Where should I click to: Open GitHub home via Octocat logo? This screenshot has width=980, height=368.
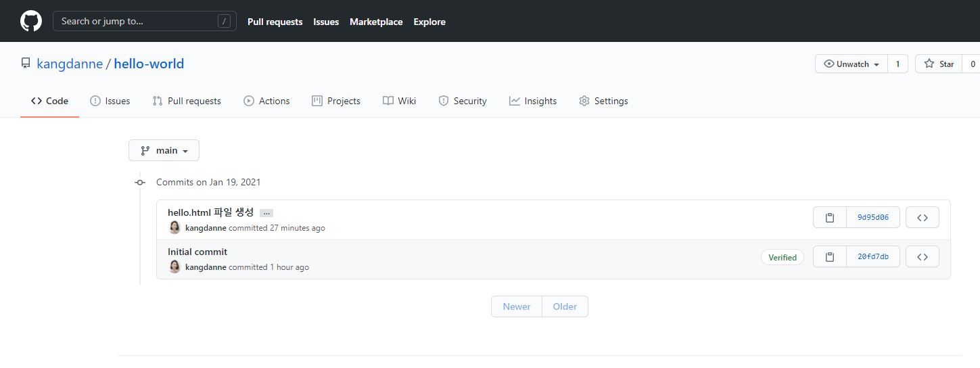pos(31,21)
